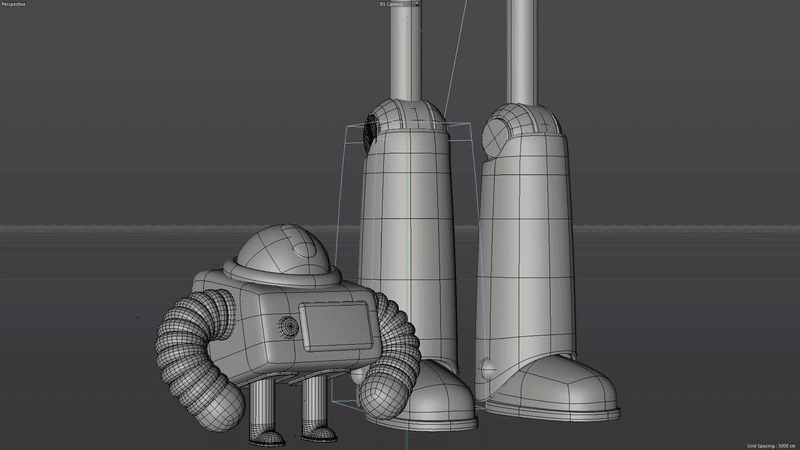Select the left upper leg pole
The image size is (800, 450).
click(x=409, y=50)
